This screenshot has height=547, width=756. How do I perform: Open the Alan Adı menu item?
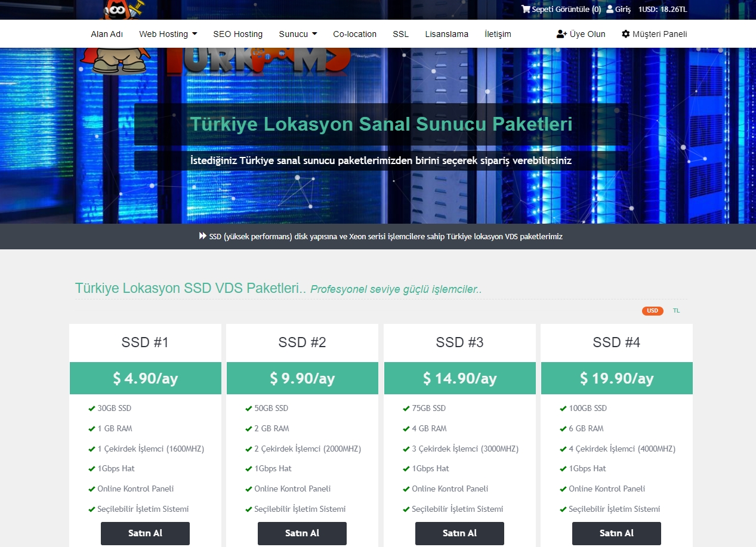pyautogui.click(x=107, y=34)
